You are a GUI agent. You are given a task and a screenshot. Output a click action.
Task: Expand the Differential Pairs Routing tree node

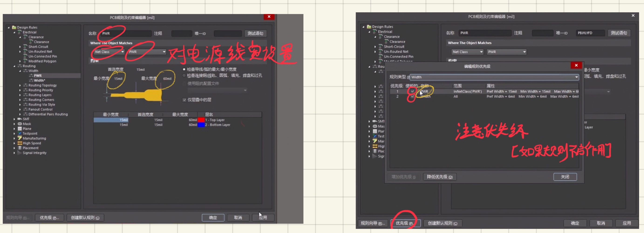tap(20, 114)
